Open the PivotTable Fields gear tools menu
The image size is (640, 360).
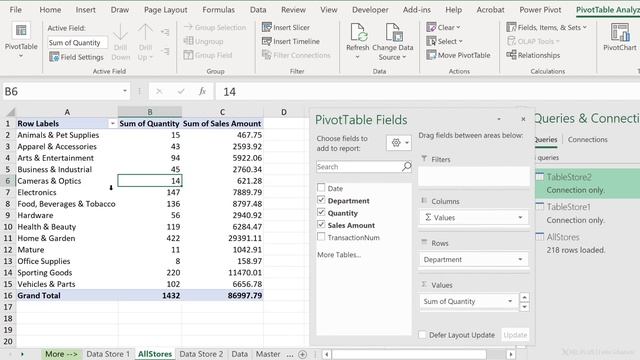tap(399, 143)
